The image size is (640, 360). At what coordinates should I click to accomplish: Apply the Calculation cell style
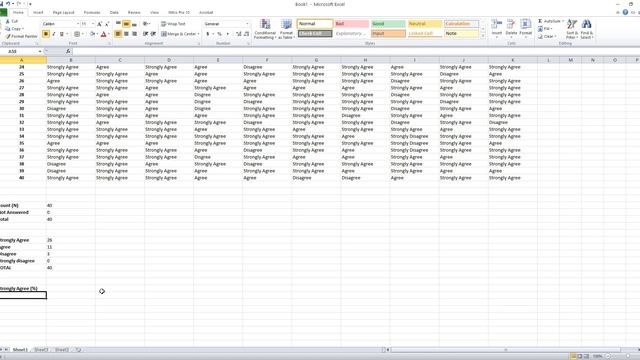[462, 24]
